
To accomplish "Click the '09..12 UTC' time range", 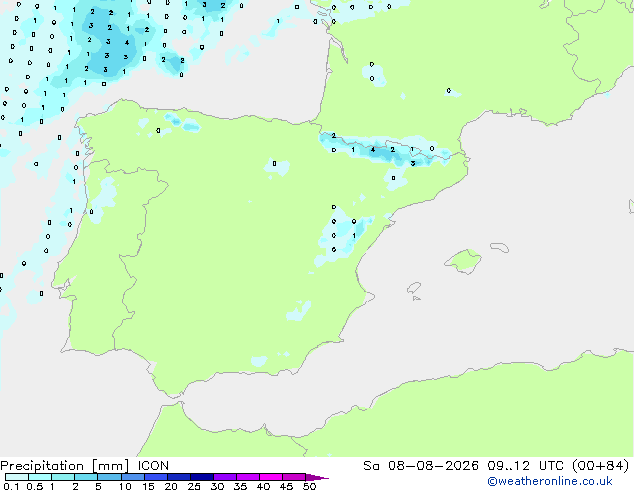I will (x=526, y=466).
